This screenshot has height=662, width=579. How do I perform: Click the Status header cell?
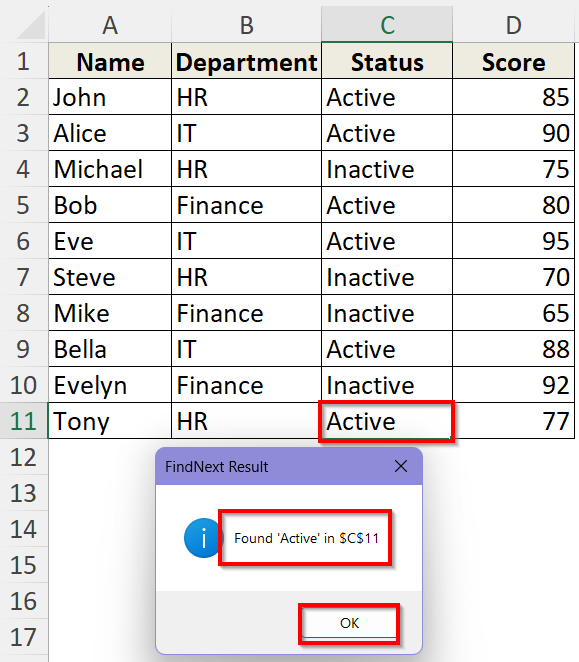coord(387,61)
